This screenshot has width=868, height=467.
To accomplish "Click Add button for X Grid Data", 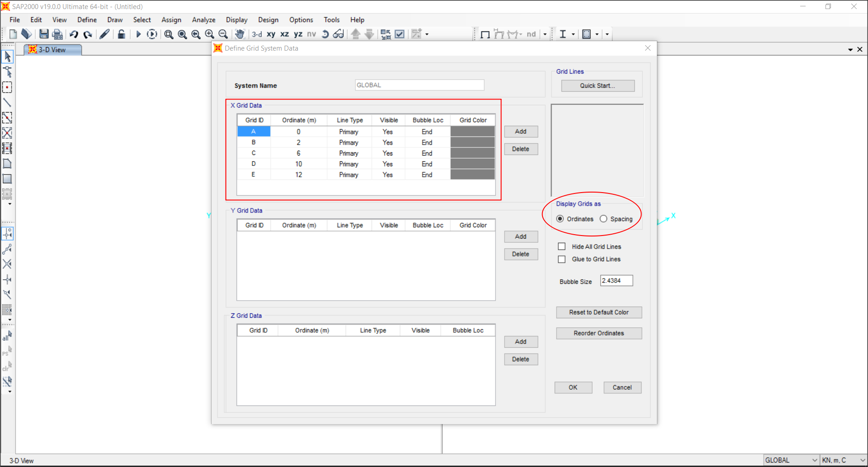I will coord(521,132).
